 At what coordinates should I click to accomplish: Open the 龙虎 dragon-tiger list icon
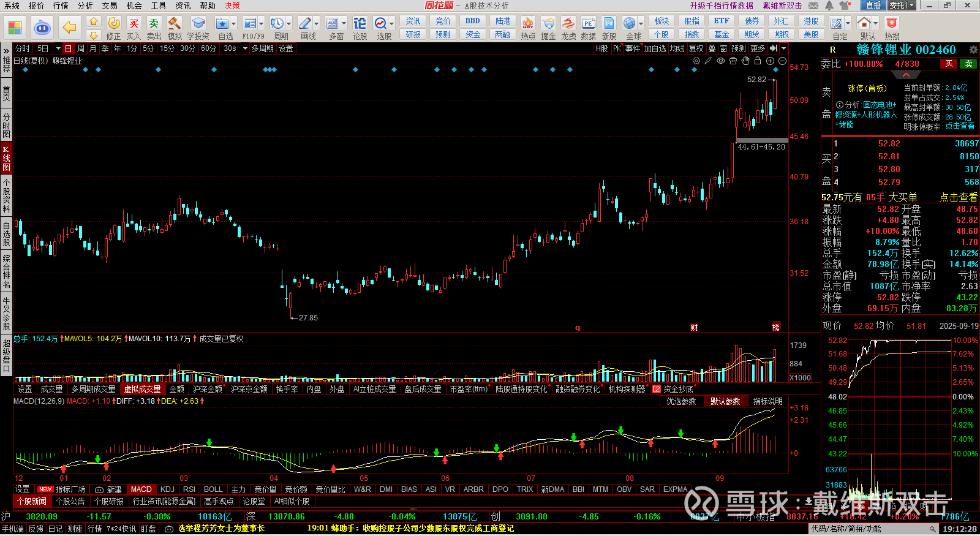(568, 23)
